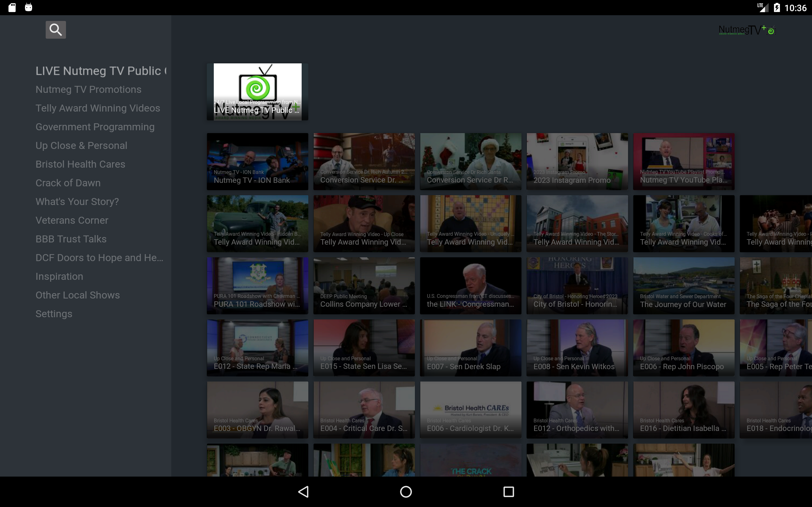The image size is (812, 507).
Task: Open Inspiration from the left panel
Action: [59, 276]
